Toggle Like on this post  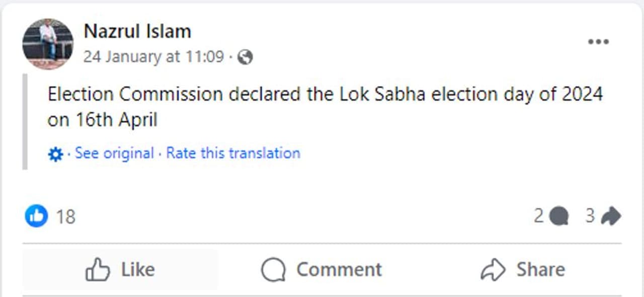(120, 270)
